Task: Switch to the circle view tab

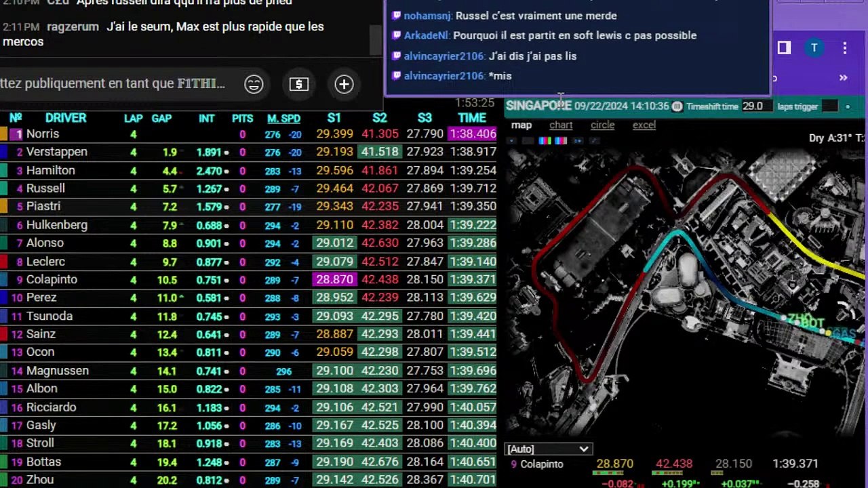Action: tap(602, 125)
